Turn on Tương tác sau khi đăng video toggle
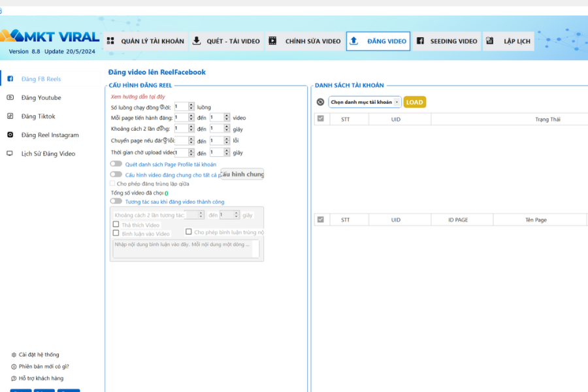The width and height of the screenshot is (588, 392). 116,201
